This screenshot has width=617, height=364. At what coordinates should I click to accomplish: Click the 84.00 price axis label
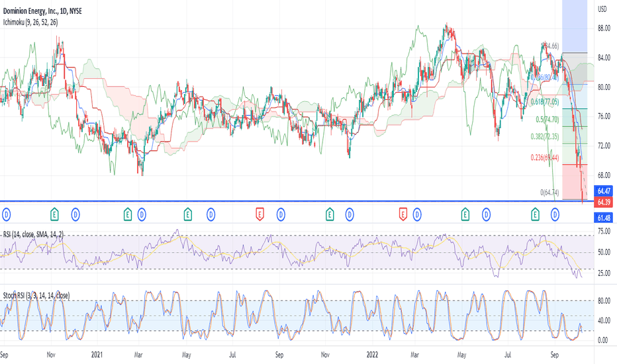(x=604, y=58)
